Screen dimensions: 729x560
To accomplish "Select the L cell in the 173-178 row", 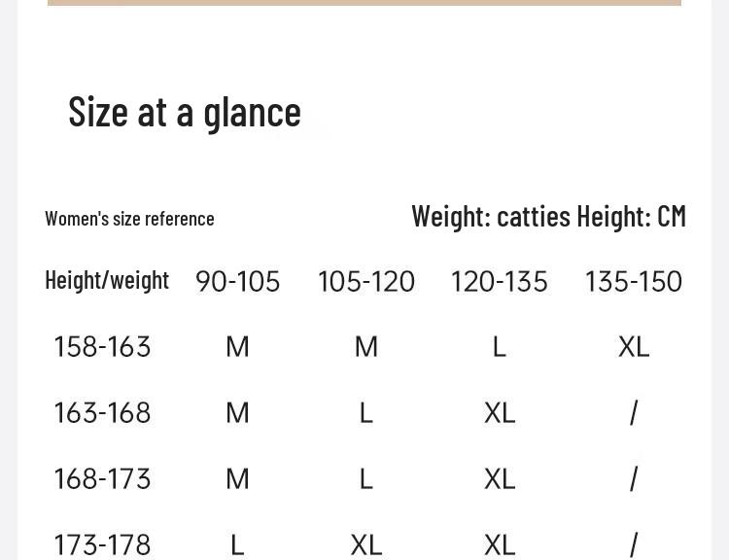I will click(x=237, y=544).
